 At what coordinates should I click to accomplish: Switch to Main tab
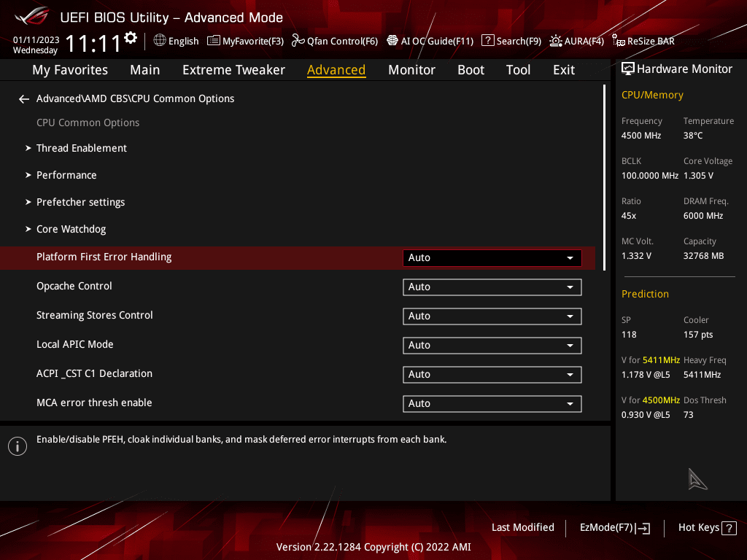(x=145, y=70)
